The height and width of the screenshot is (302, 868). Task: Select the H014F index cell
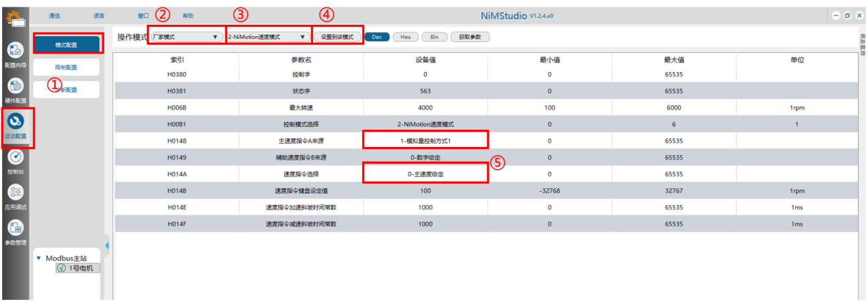177,224
